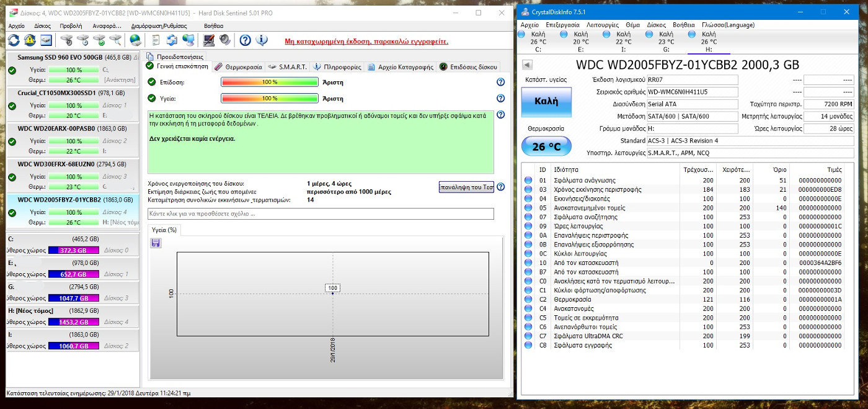Click help icon beside the green status text
The width and height of the screenshot is (868, 409).
pyautogui.click(x=500, y=115)
